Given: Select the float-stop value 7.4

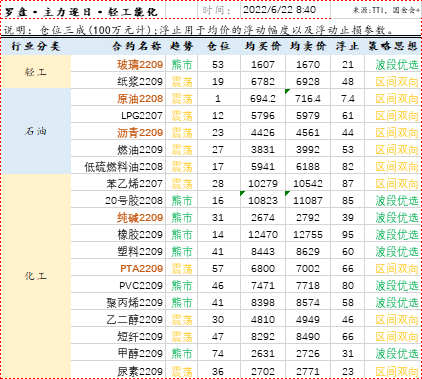Looking at the screenshot, I should pos(348,98).
